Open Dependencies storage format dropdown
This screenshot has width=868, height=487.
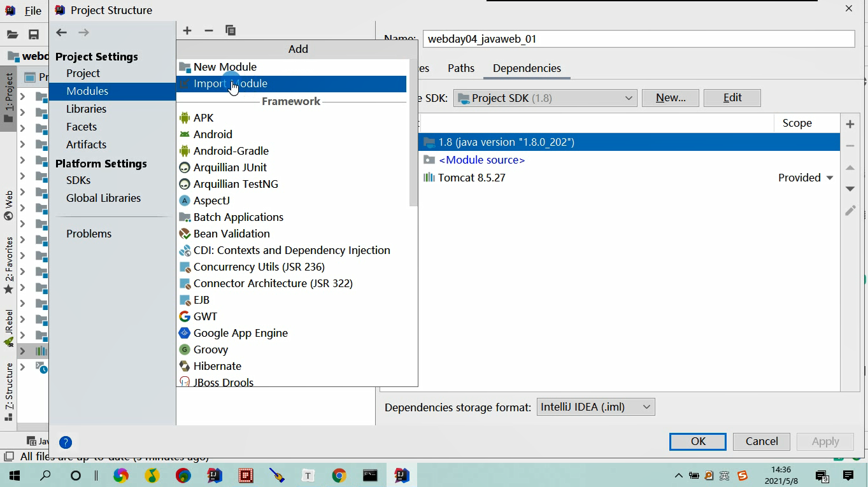pos(595,407)
